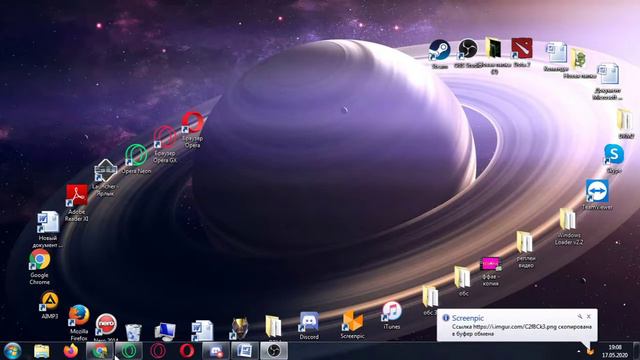Switch to OBS Studio on the taskbar
640x360 pixels.
[274, 351]
